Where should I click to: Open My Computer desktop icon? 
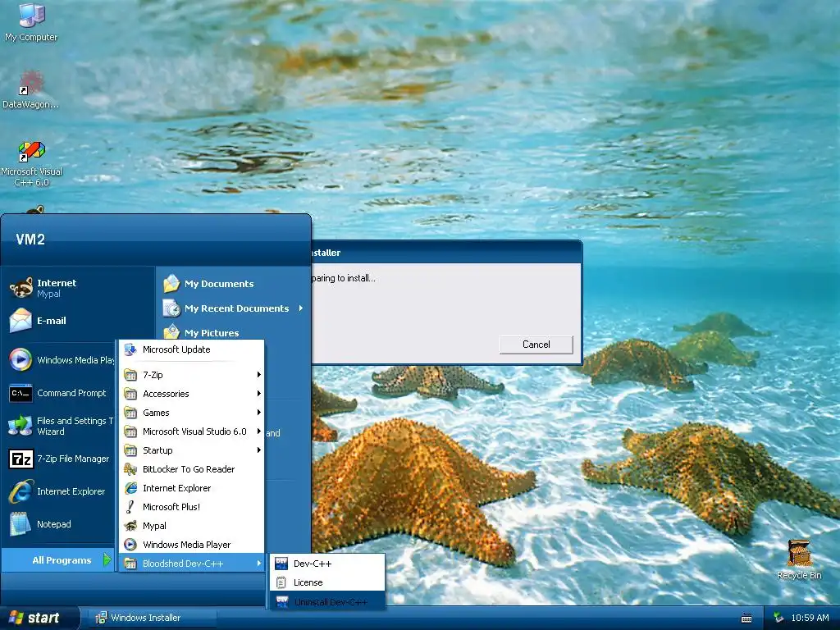tap(31, 22)
